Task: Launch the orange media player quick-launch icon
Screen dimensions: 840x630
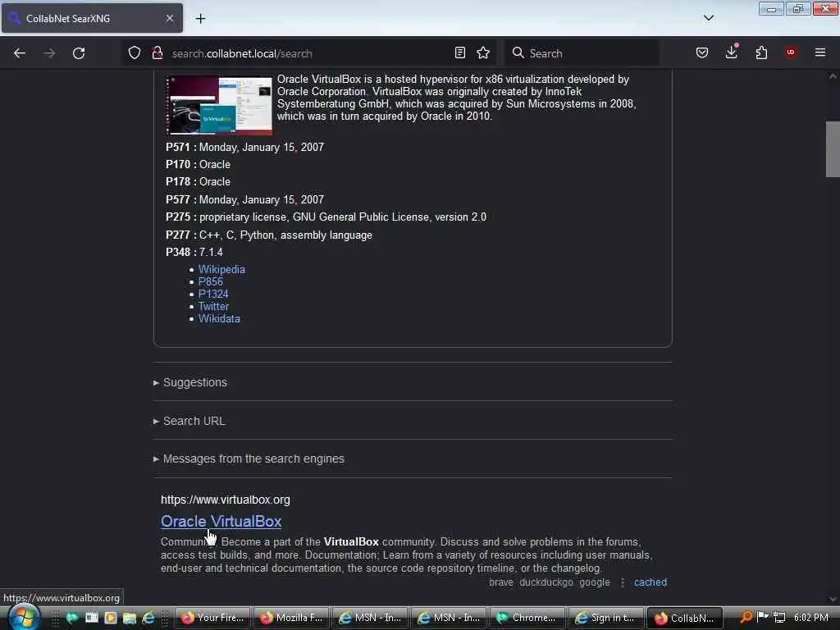Action: point(111,618)
